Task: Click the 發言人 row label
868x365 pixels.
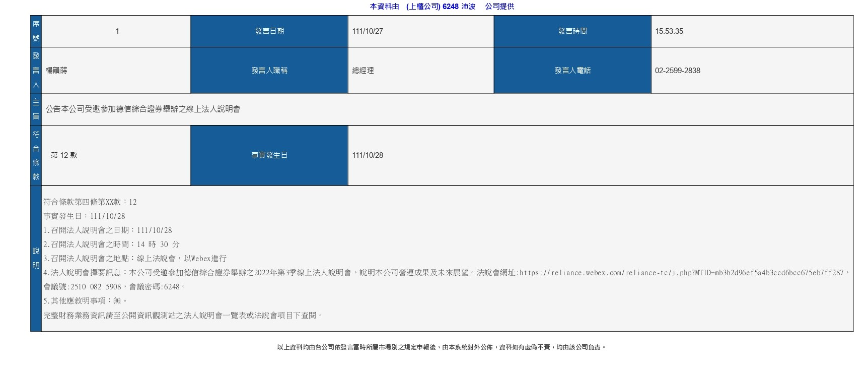Action: (x=36, y=70)
